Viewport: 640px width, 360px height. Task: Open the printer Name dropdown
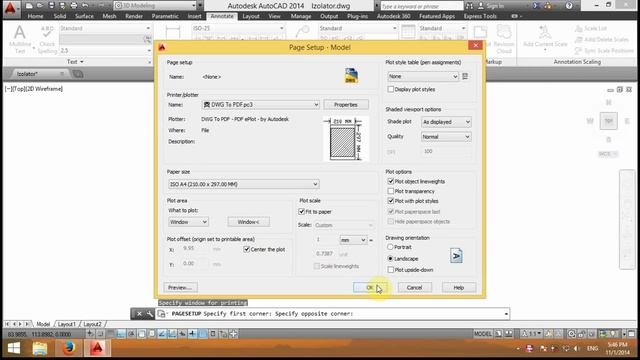[x=260, y=104]
